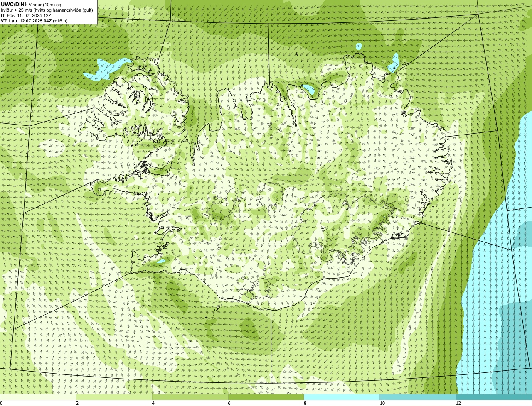Image resolution: width=532 pixels, height=406 pixels.
Task: Click the "2" label under the colorbar
Action: point(77,403)
